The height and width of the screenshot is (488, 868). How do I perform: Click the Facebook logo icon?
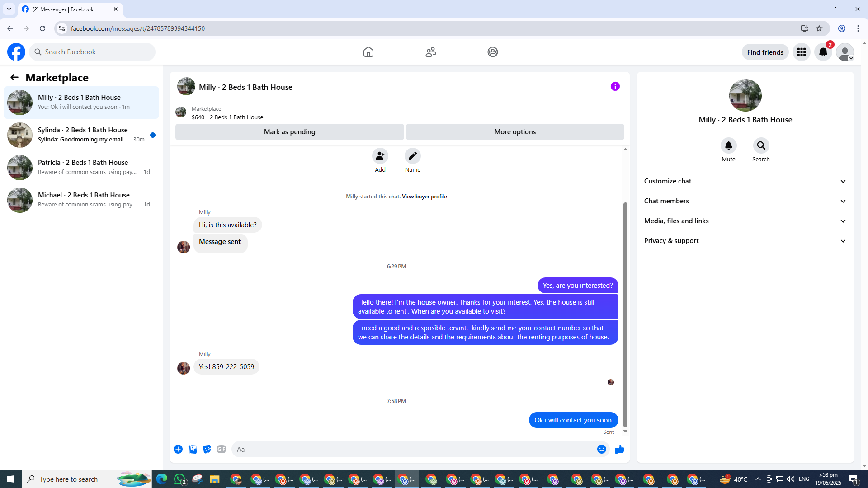point(16,52)
